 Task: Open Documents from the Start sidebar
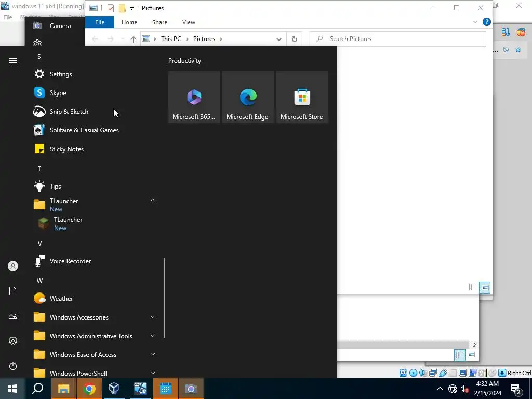click(13, 291)
